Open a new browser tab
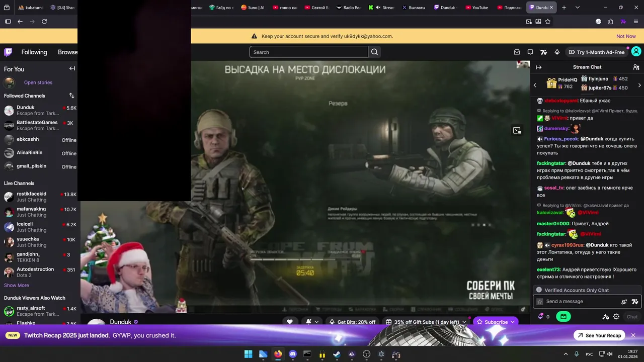644x362 pixels. coord(564,8)
